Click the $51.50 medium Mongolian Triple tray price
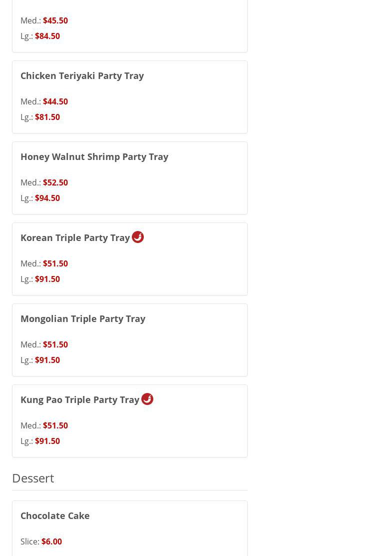Image resolution: width=392 pixels, height=556 pixels. click(55, 344)
